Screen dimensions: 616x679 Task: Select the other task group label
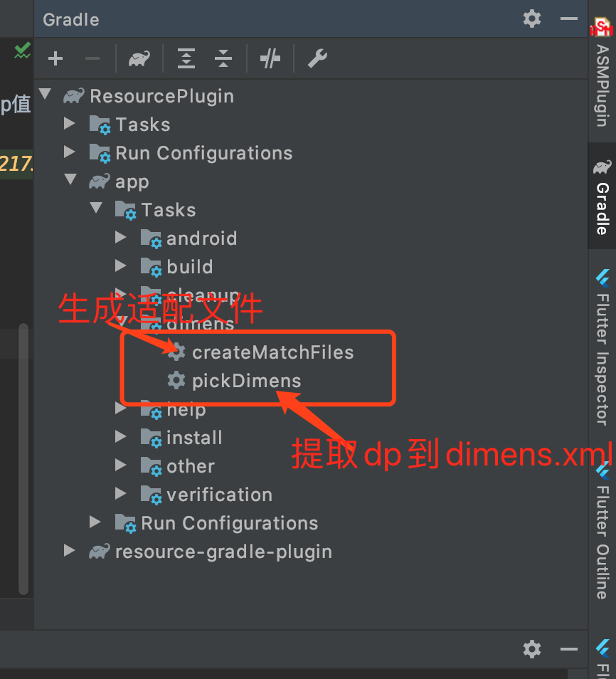pyautogui.click(x=191, y=466)
